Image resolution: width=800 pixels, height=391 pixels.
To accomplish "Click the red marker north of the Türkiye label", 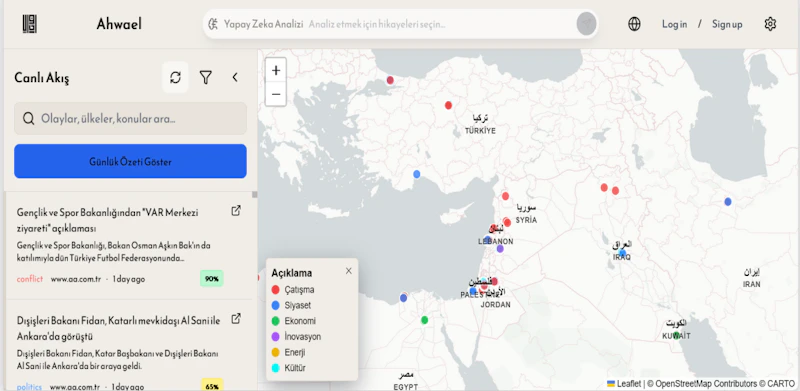I will (x=448, y=105).
